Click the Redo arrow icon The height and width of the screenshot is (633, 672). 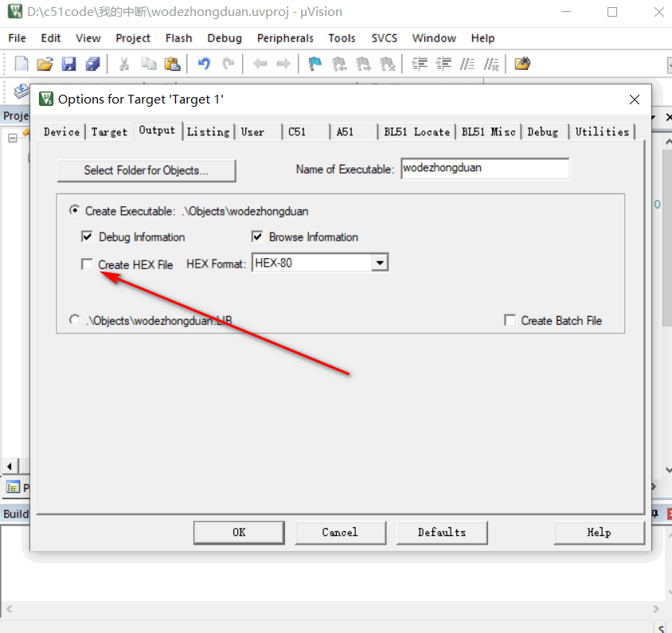(x=228, y=64)
